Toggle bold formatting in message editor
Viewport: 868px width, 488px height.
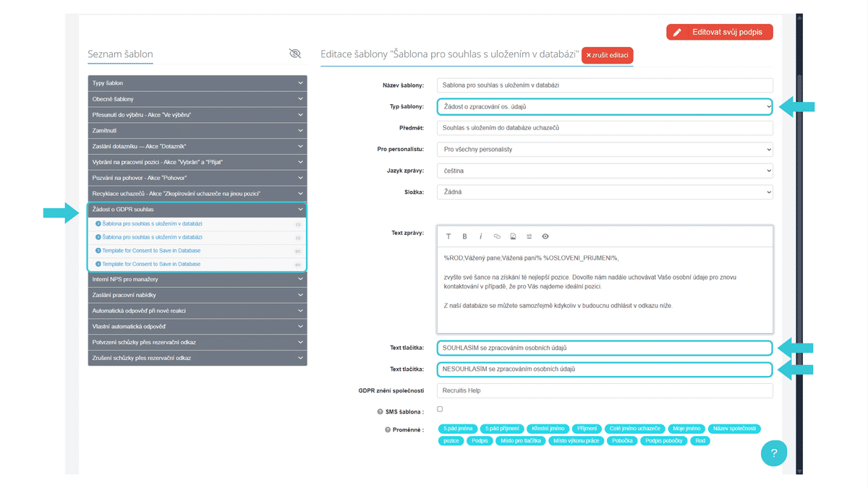tap(464, 236)
